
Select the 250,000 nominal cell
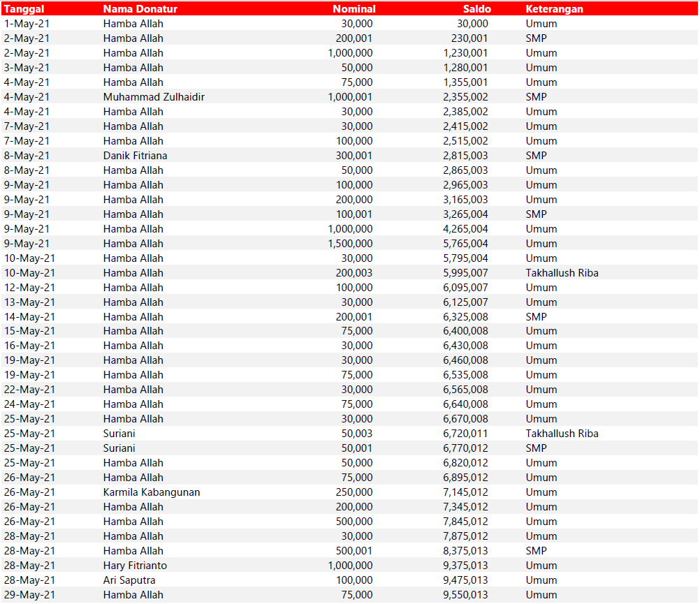(354, 492)
